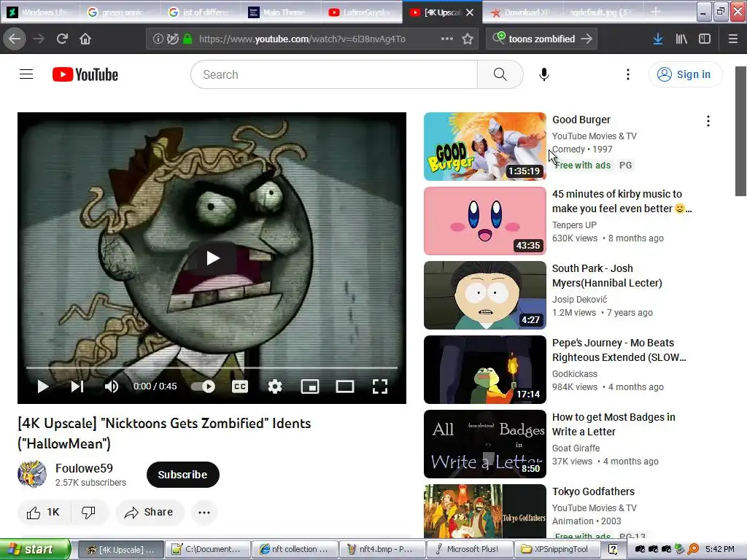Open a new browser tab

656,12
